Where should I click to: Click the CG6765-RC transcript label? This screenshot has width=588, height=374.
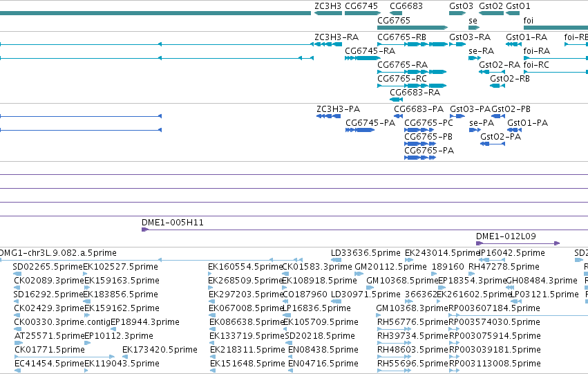pos(402,79)
